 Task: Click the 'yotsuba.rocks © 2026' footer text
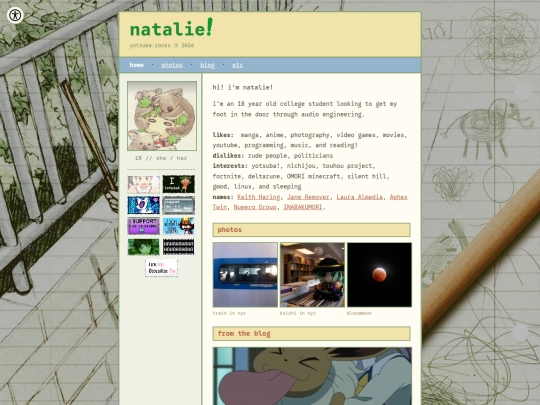click(x=162, y=45)
